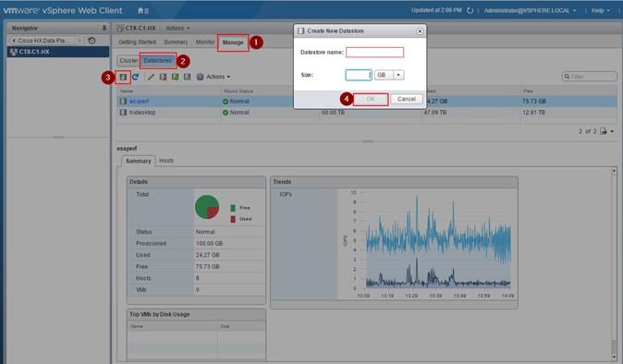Click the filter search box
Image resolution: width=623 pixels, height=364 pixels.
click(590, 77)
